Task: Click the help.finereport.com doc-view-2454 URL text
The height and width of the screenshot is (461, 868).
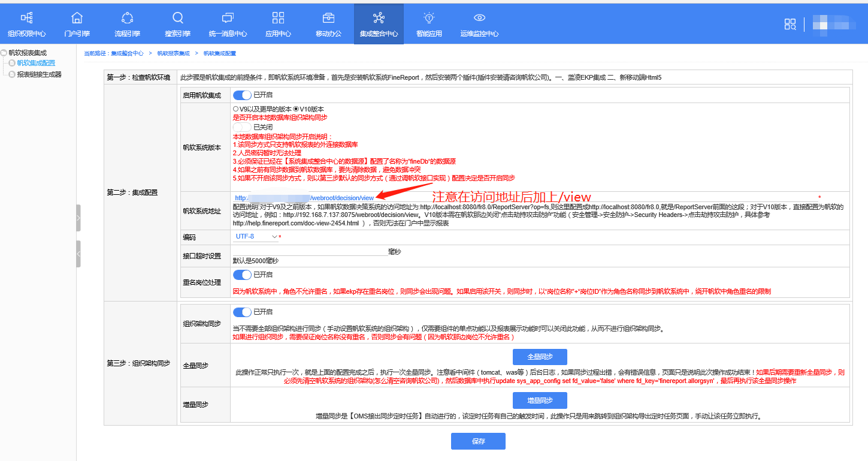Action: pyautogui.click(x=296, y=223)
